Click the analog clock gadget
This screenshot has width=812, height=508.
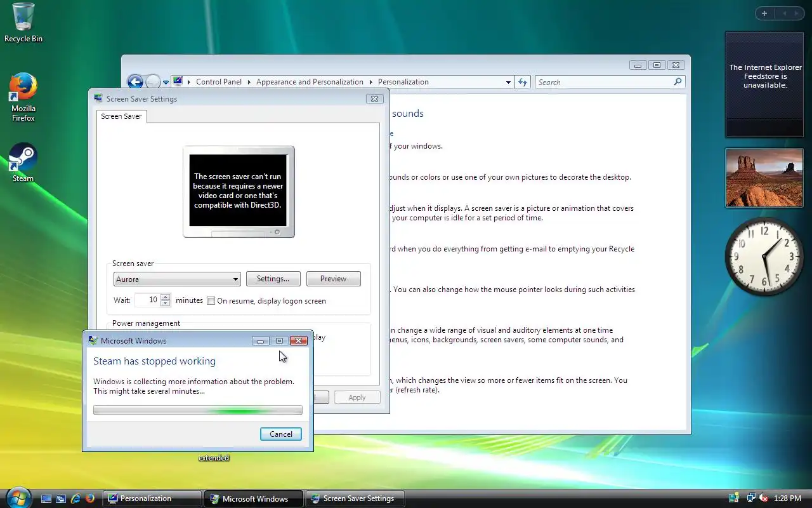click(x=764, y=256)
